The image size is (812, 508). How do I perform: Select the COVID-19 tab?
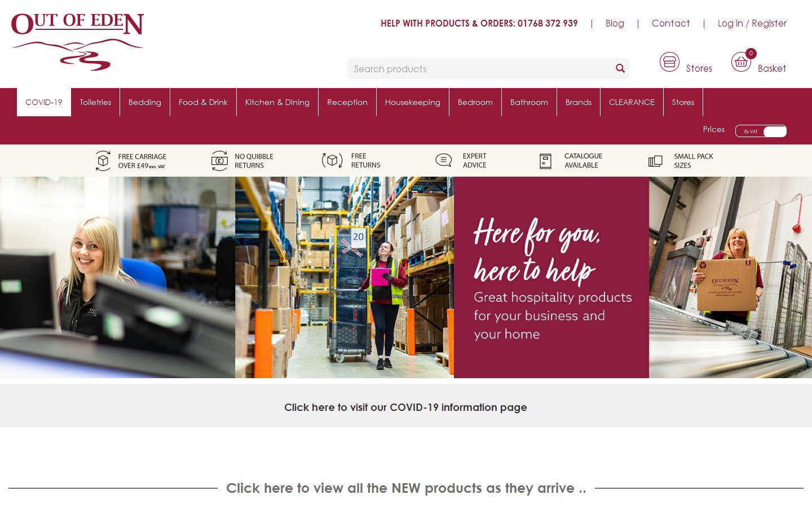pos(44,102)
